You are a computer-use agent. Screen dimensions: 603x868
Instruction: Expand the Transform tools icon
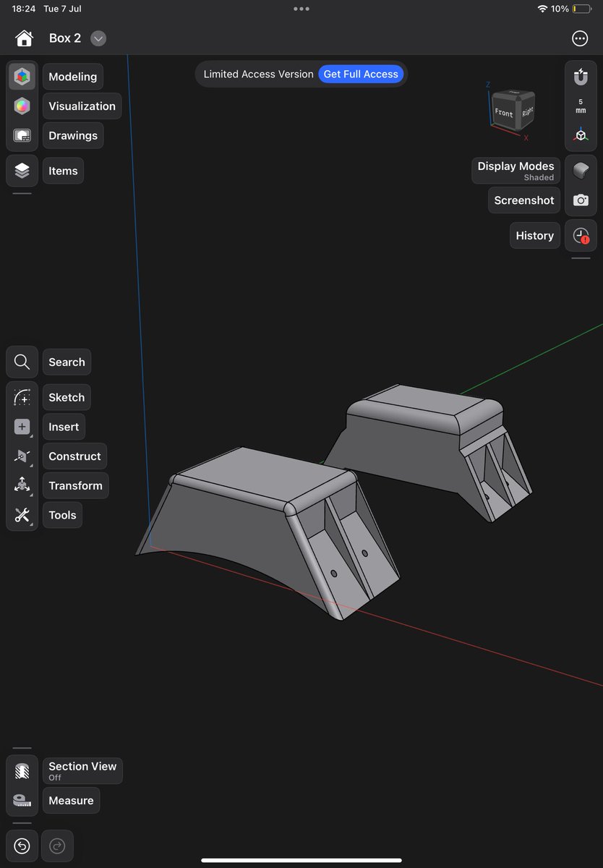tap(22, 485)
